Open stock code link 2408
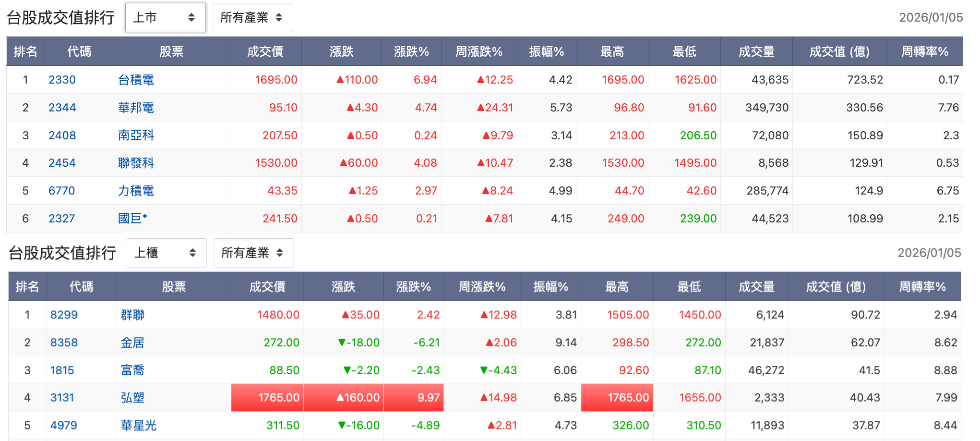The image size is (980, 441). pos(62,135)
